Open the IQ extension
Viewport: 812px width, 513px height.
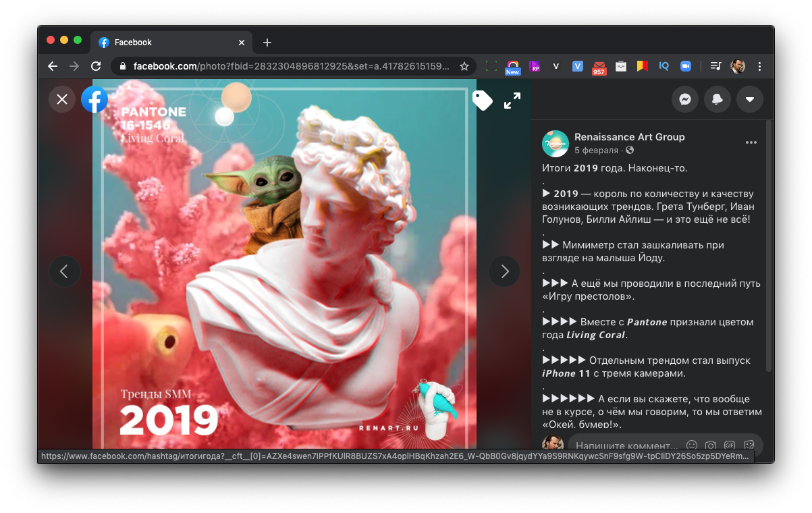664,66
